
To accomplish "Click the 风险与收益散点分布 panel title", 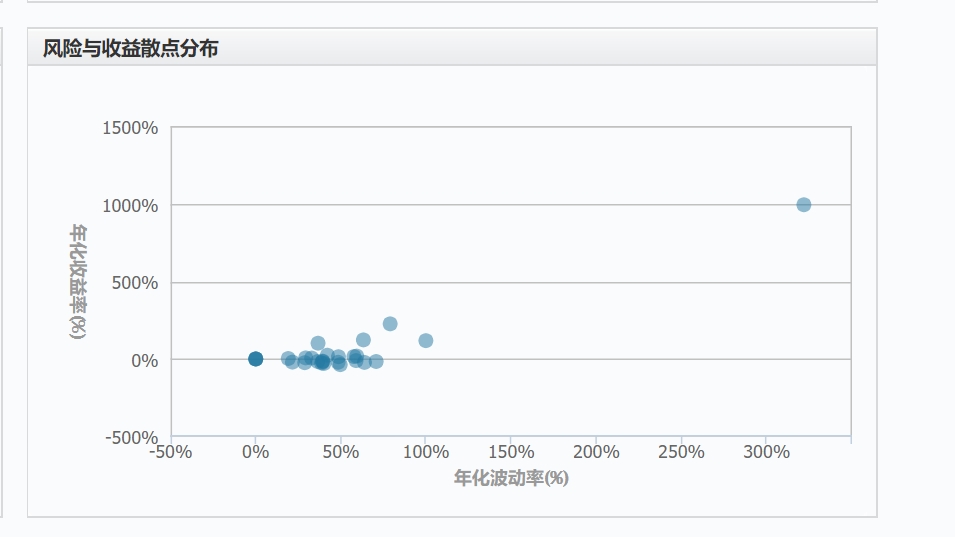I will [x=130, y=48].
